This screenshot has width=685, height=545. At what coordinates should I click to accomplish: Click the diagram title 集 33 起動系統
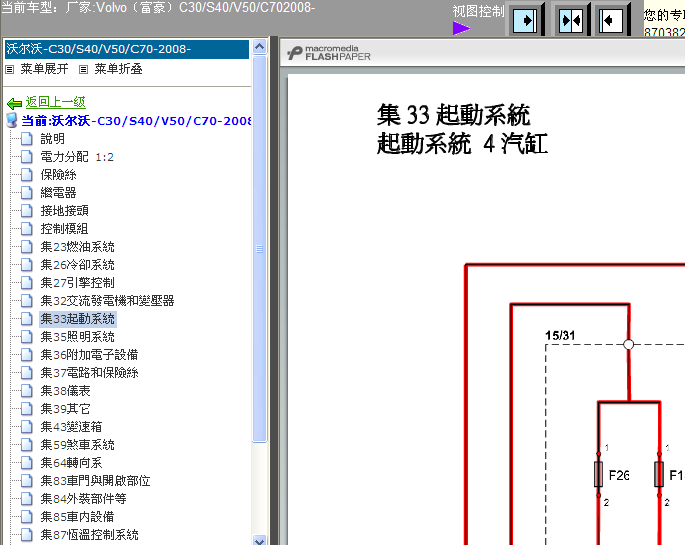453,115
